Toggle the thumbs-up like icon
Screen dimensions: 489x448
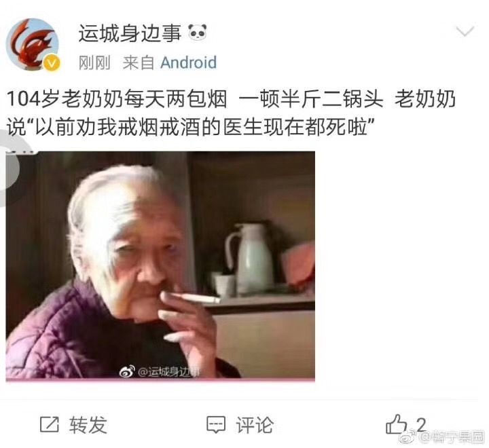[x=397, y=424]
